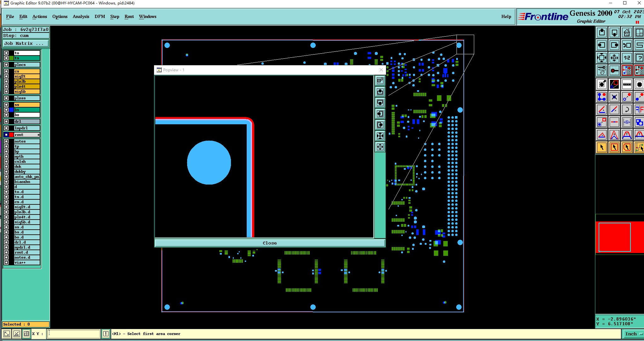Open the Rout menu
The image size is (644, 341).
(x=129, y=16)
